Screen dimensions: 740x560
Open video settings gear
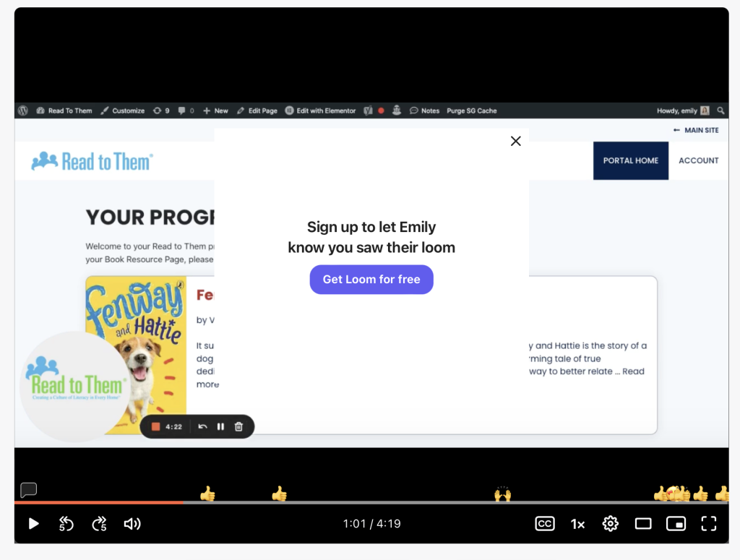click(x=610, y=524)
